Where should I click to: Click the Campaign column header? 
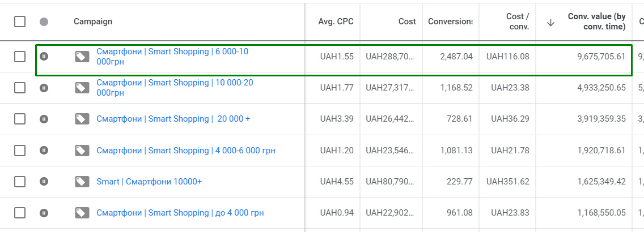[x=93, y=22]
